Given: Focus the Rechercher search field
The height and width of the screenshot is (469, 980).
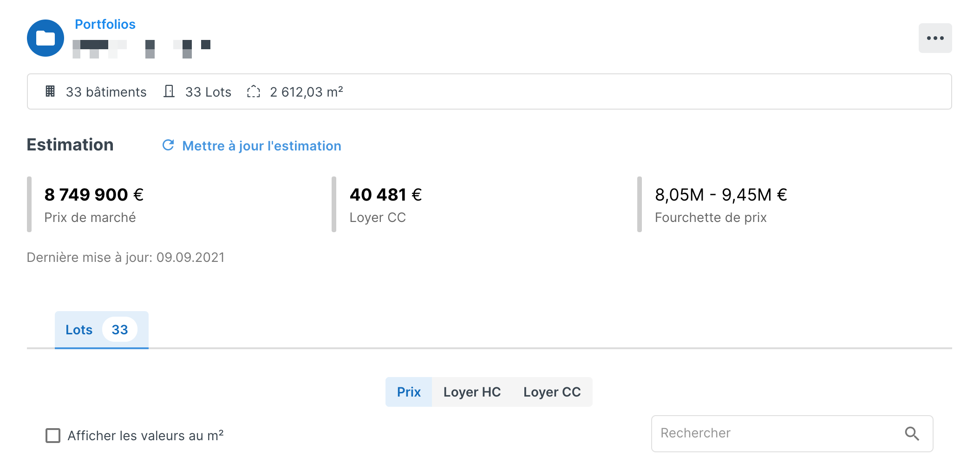Looking at the screenshot, I should (792, 433).
